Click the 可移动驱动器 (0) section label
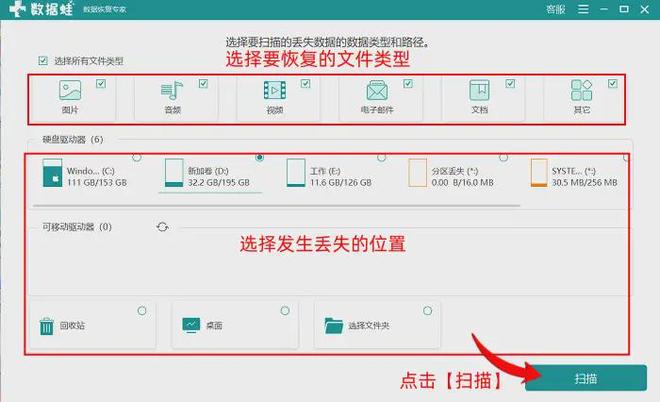660x402 pixels. pos(77,227)
